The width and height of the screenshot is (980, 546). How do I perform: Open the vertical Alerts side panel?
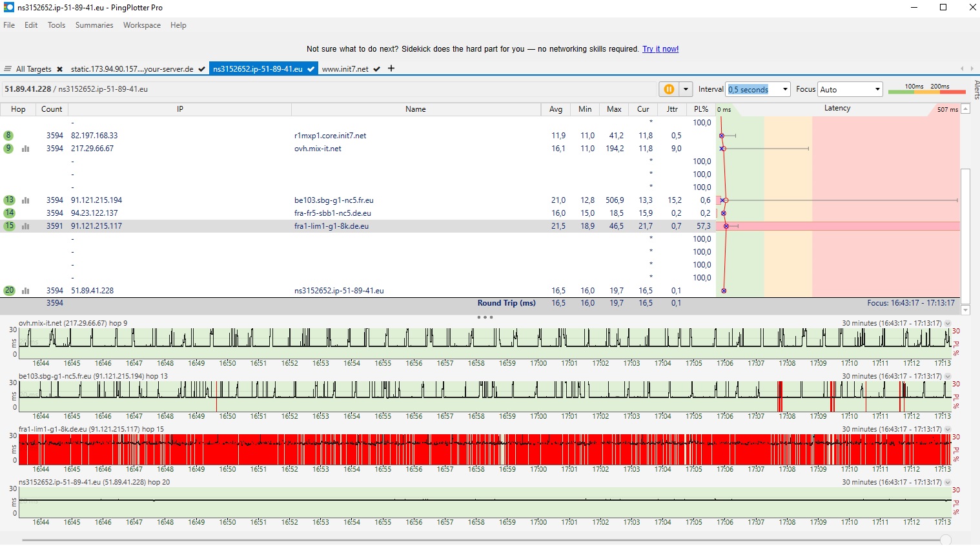click(x=975, y=90)
